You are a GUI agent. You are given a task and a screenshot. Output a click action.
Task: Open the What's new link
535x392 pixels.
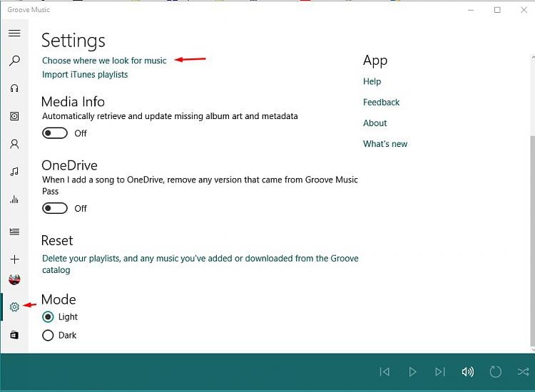point(385,144)
